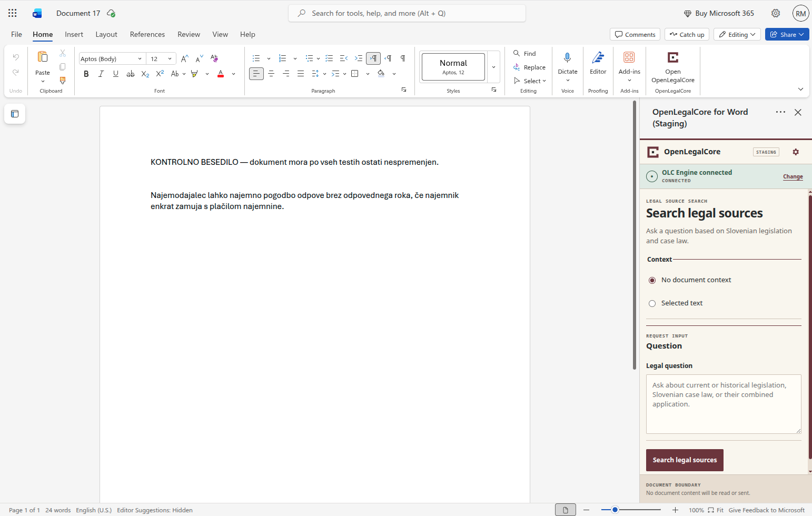Select the 'Selected text' radio button
812x516 pixels.
tap(652, 303)
